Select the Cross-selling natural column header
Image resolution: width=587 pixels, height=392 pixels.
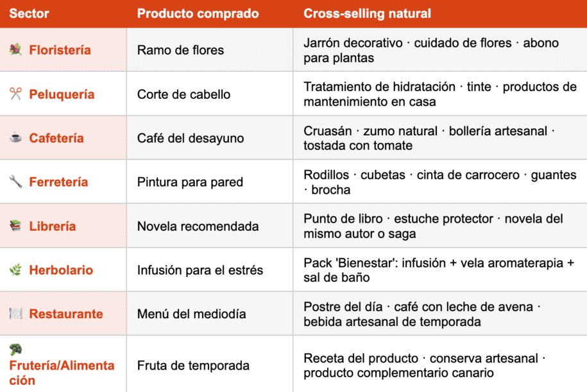(367, 13)
